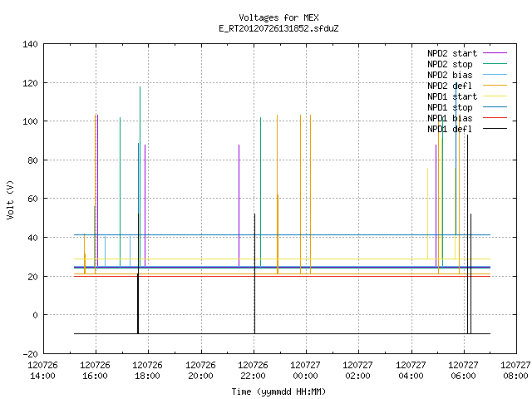Screen dimensions: 532x399
Task: Click the y-axis tick label '120'
Action: tap(30, 83)
